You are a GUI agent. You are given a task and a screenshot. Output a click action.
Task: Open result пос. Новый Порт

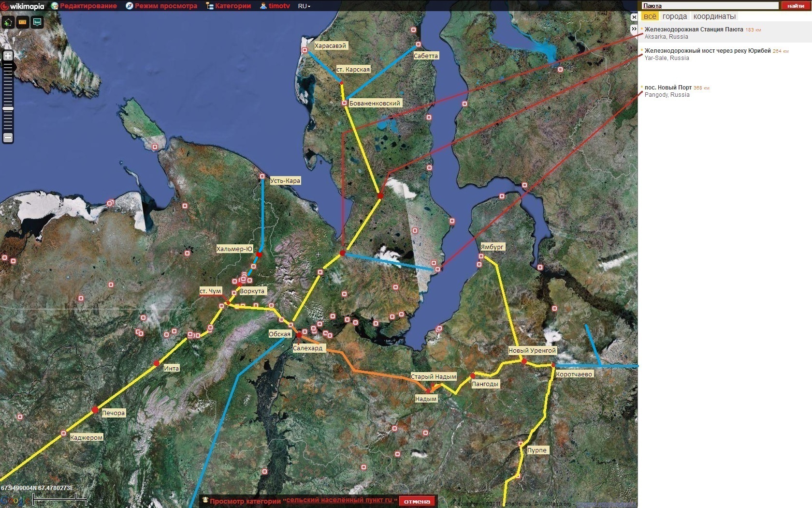(668, 88)
